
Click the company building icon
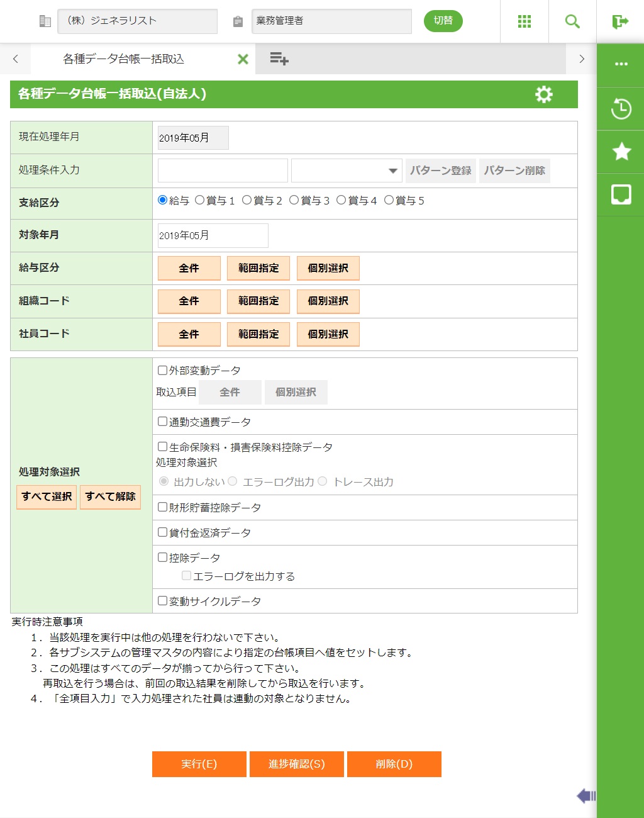45,21
